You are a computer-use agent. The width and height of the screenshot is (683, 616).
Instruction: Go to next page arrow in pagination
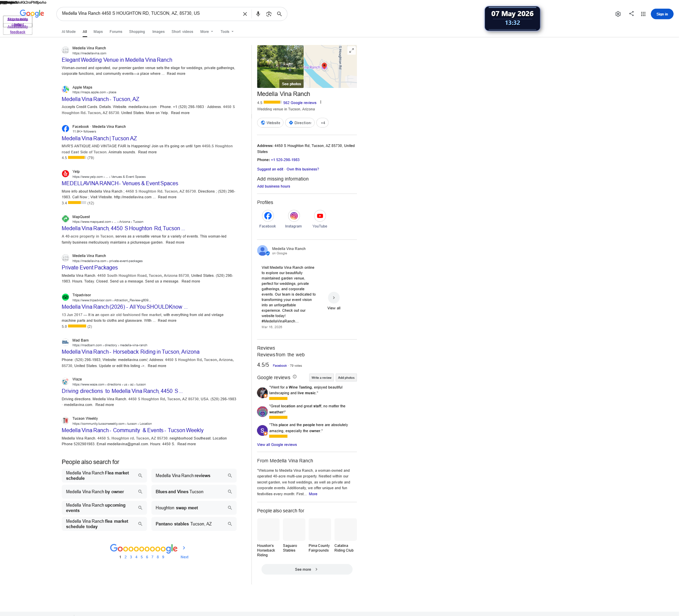coord(184,548)
